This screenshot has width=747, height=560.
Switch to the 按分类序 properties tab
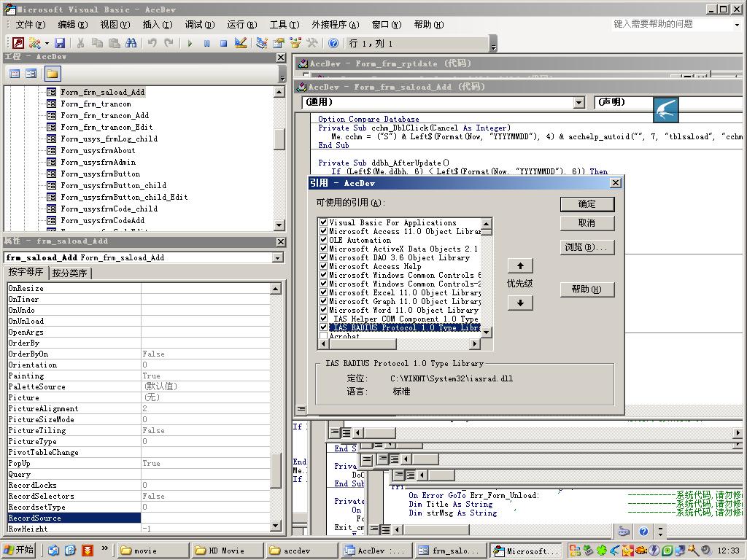point(69,273)
